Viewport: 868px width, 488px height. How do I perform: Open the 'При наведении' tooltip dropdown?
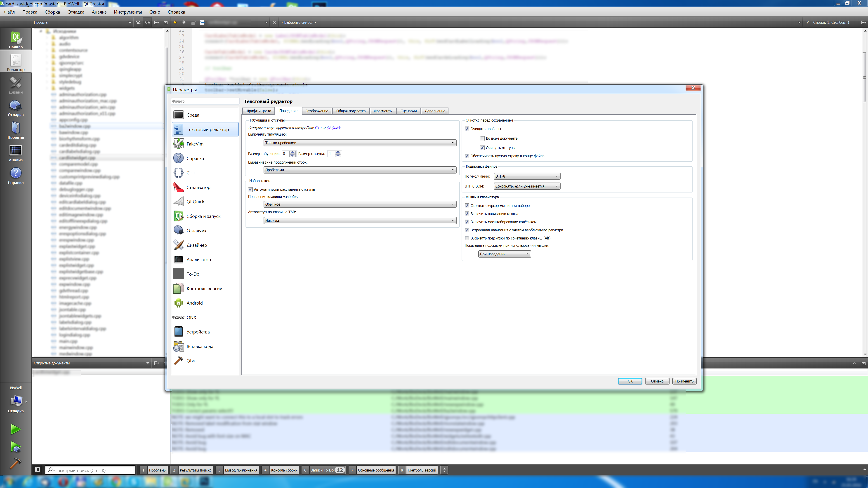click(504, 254)
